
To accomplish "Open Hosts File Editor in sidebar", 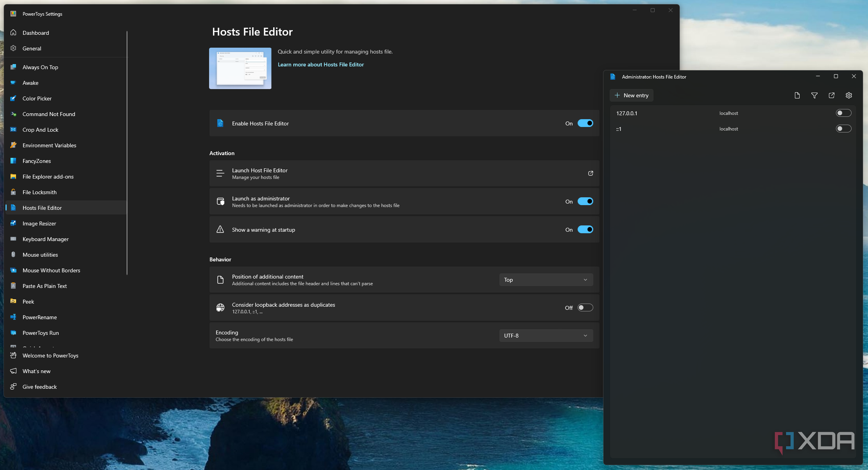I will coord(66,208).
